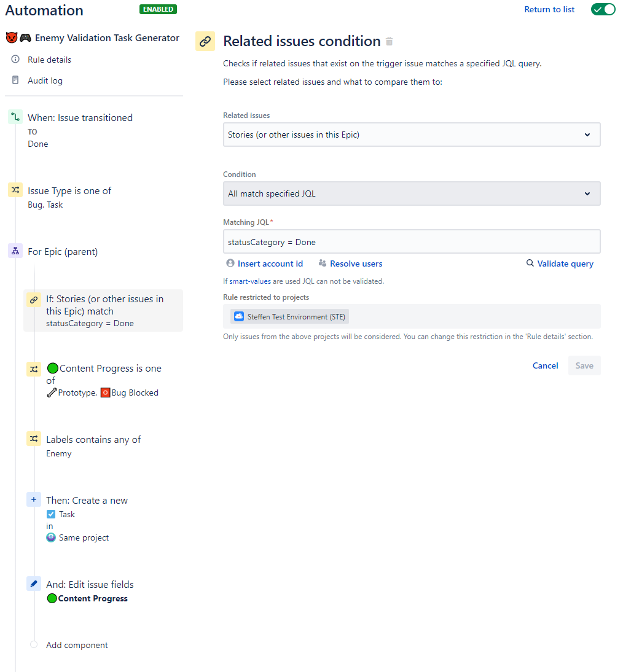
Task: Expand the Condition dropdown All match specified JQL
Action: 412,193
